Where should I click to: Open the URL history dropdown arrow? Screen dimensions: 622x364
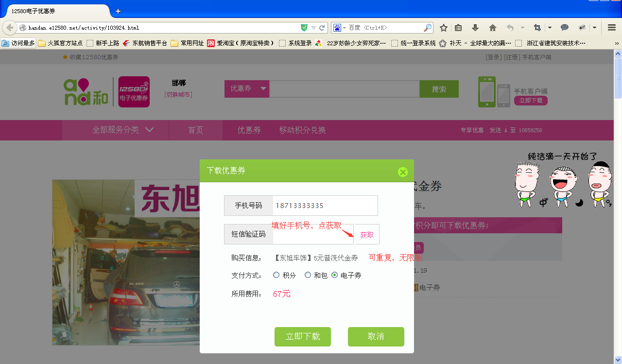click(x=313, y=28)
